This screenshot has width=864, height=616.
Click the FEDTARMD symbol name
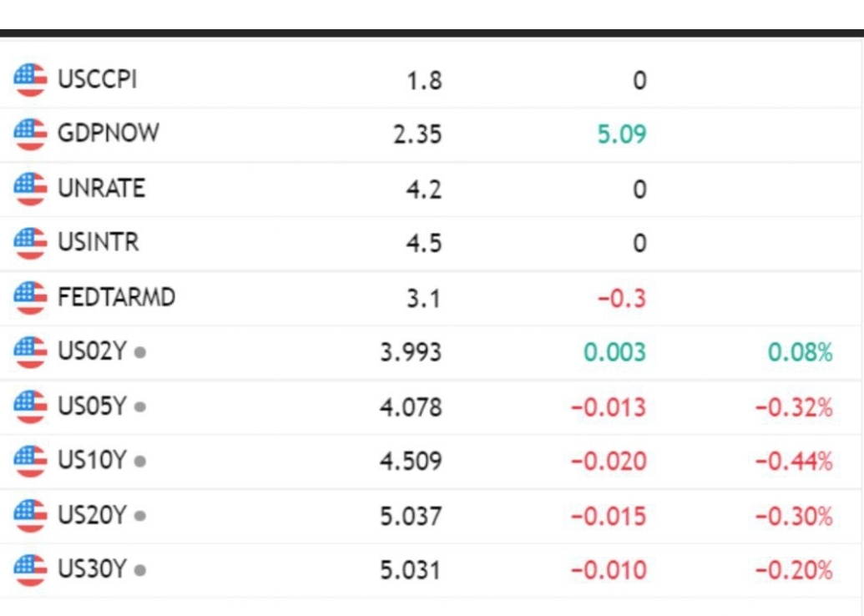pos(116,297)
